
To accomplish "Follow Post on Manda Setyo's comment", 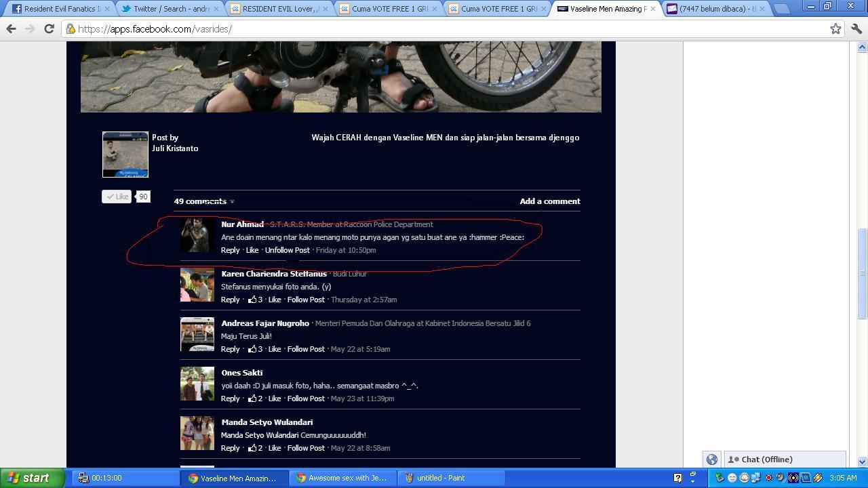I will tap(306, 448).
